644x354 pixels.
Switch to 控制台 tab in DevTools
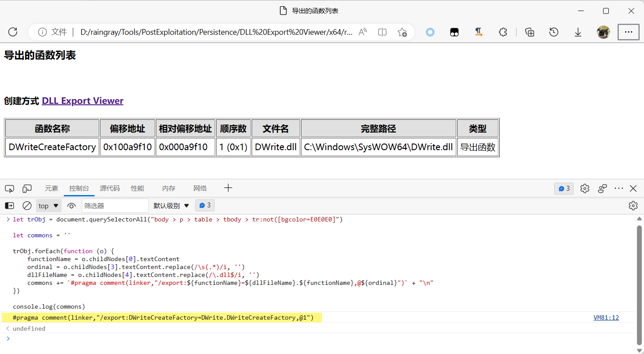[x=79, y=188]
